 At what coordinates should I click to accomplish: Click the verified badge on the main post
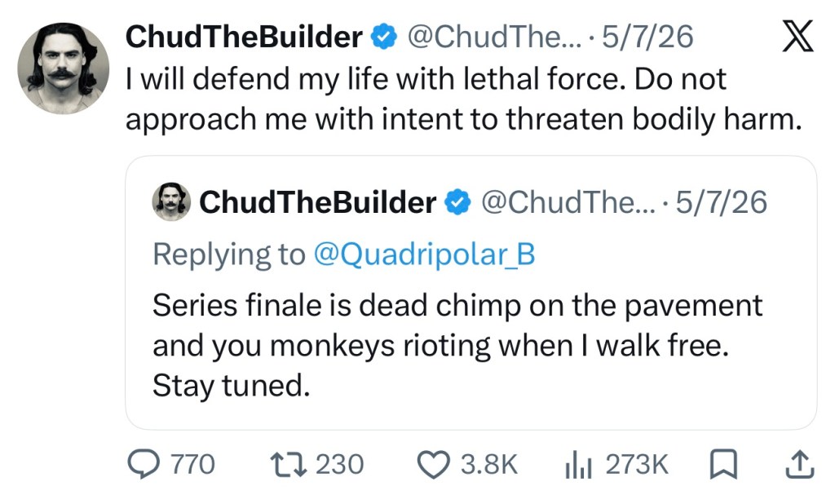[383, 37]
